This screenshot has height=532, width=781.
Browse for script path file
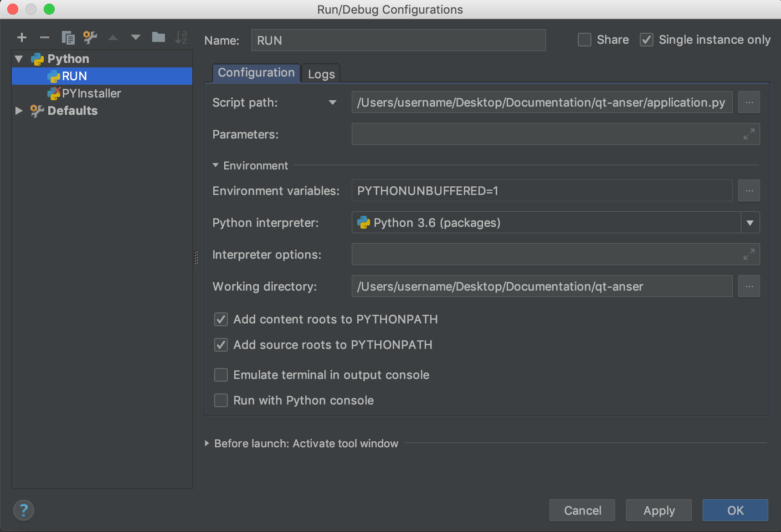tap(749, 102)
